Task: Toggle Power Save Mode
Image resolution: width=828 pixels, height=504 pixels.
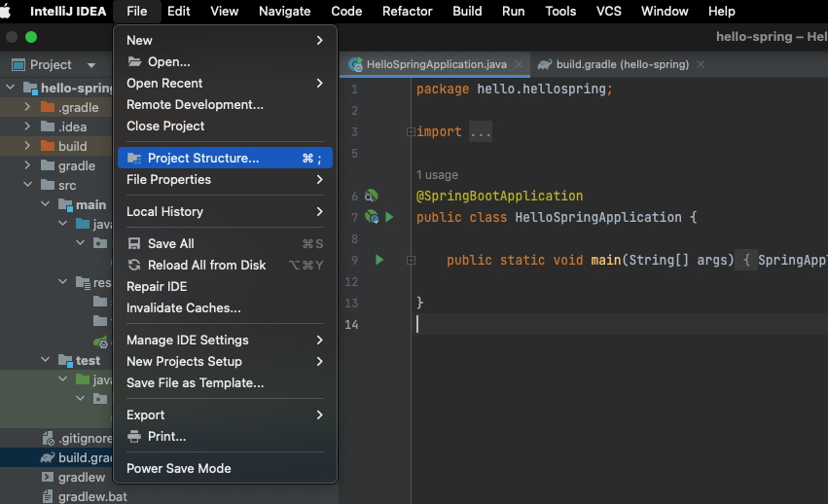Action: (x=225, y=469)
